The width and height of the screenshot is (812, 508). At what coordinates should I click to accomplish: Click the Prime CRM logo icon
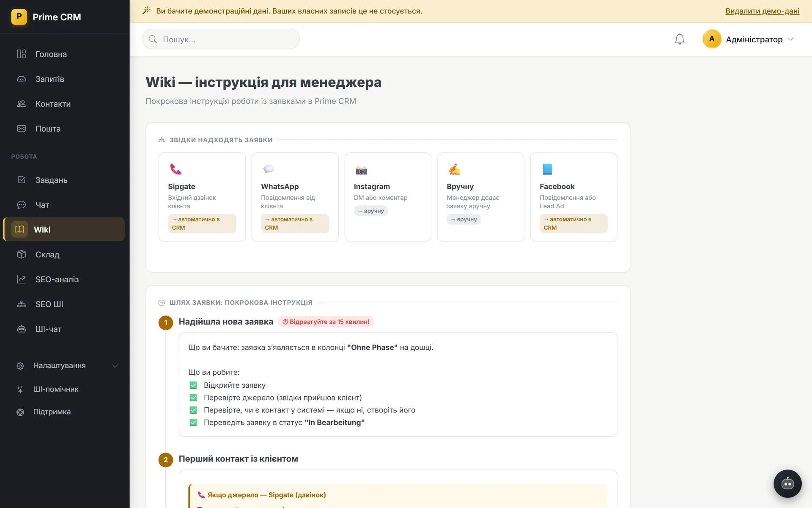tap(19, 17)
